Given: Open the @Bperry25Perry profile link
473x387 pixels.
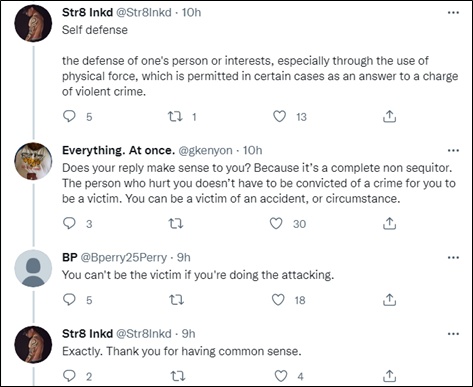Looking at the screenshot, I should 124,257.
